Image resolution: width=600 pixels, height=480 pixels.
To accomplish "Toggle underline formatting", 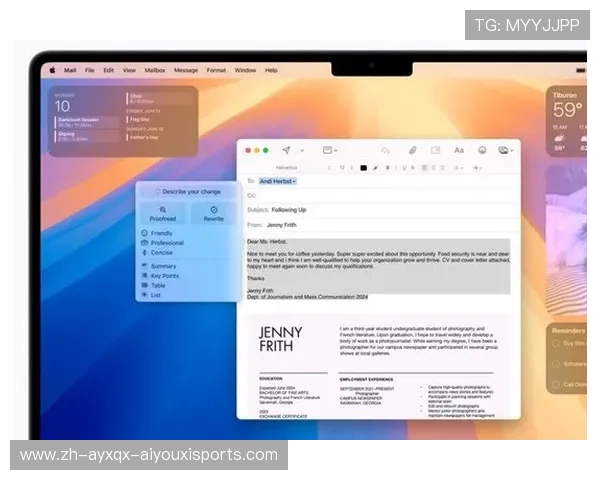I will pyautogui.click(x=404, y=168).
